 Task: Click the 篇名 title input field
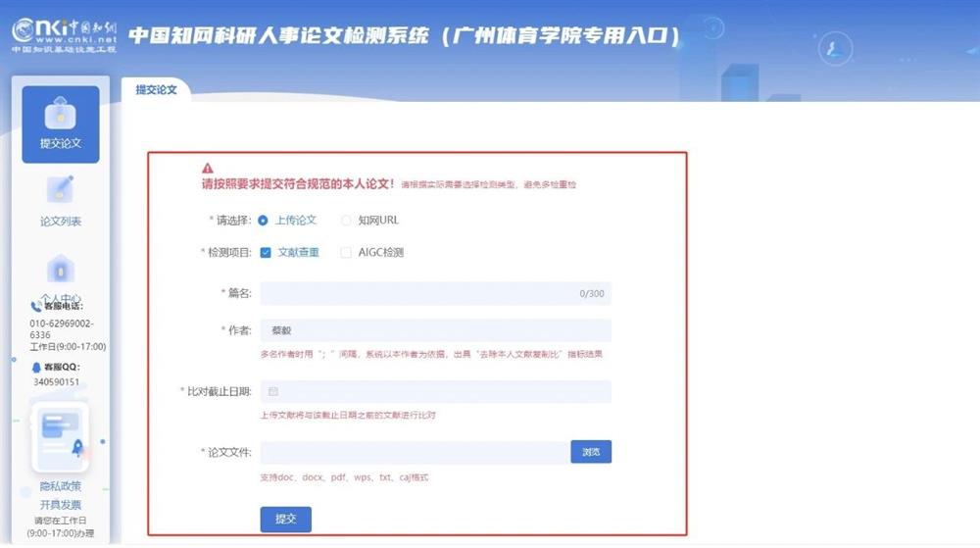click(436, 294)
